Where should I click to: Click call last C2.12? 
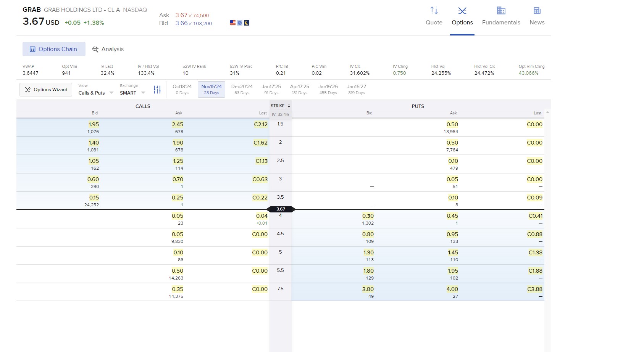pos(261,124)
